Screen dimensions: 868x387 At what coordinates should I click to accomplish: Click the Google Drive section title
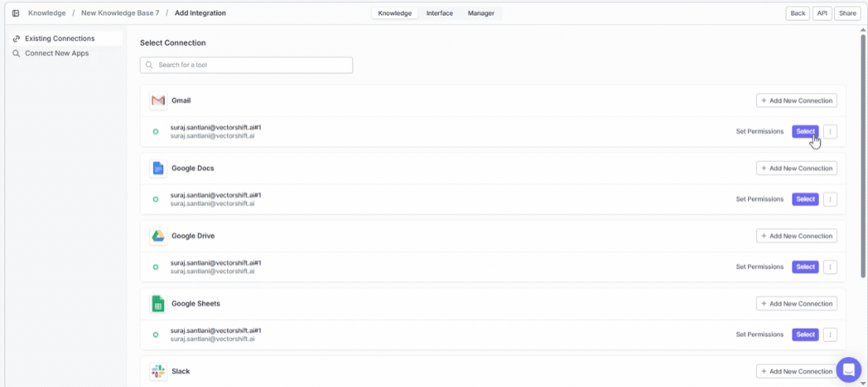193,236
